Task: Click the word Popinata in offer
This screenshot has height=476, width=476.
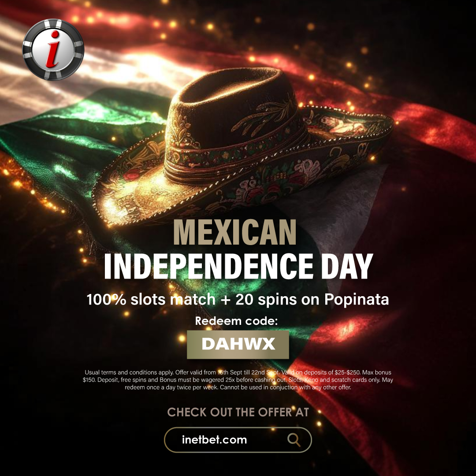Action: [357, 300]
